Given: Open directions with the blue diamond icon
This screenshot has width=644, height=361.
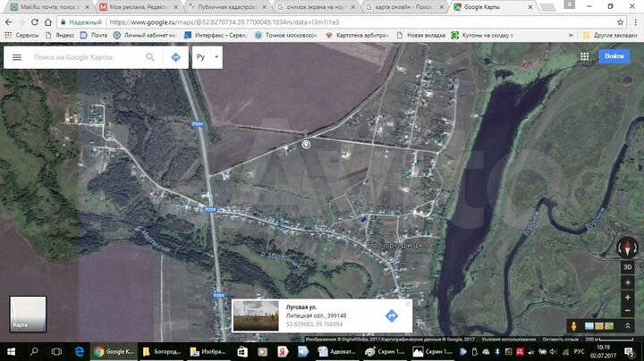Looking at the screenshot, I should [176, 57].
